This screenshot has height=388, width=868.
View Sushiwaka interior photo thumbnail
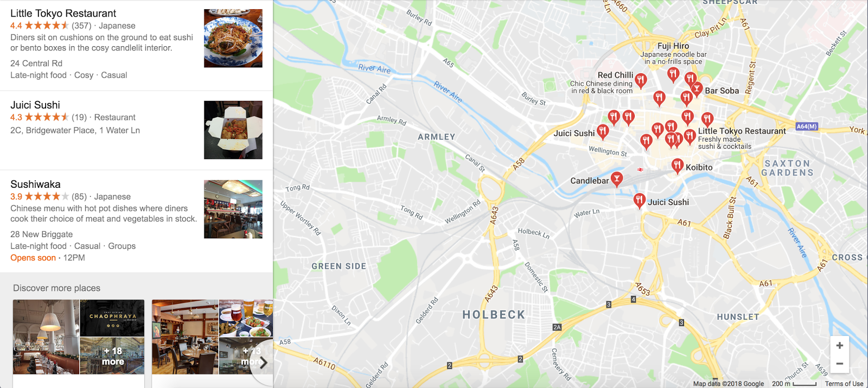coord(233,209)
